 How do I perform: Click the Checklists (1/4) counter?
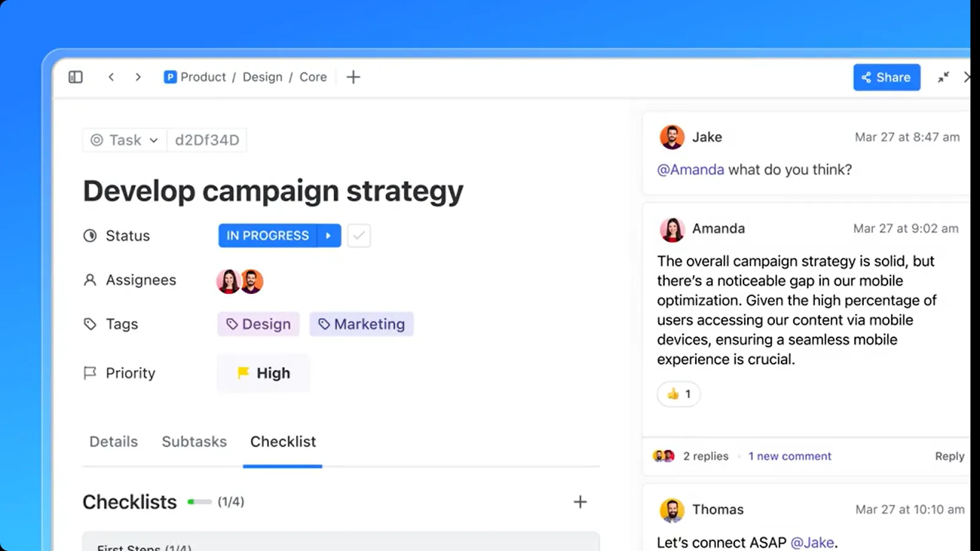point(231,502)
